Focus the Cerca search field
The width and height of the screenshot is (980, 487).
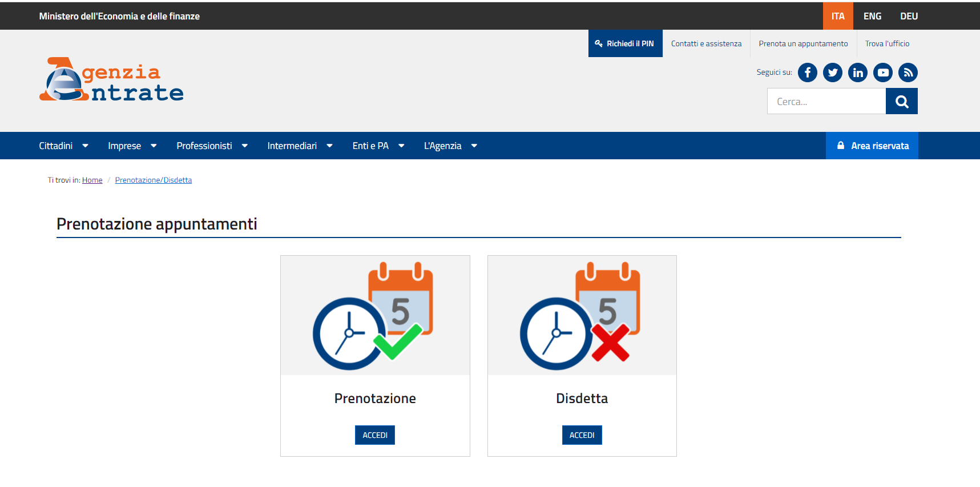point(826,101)
